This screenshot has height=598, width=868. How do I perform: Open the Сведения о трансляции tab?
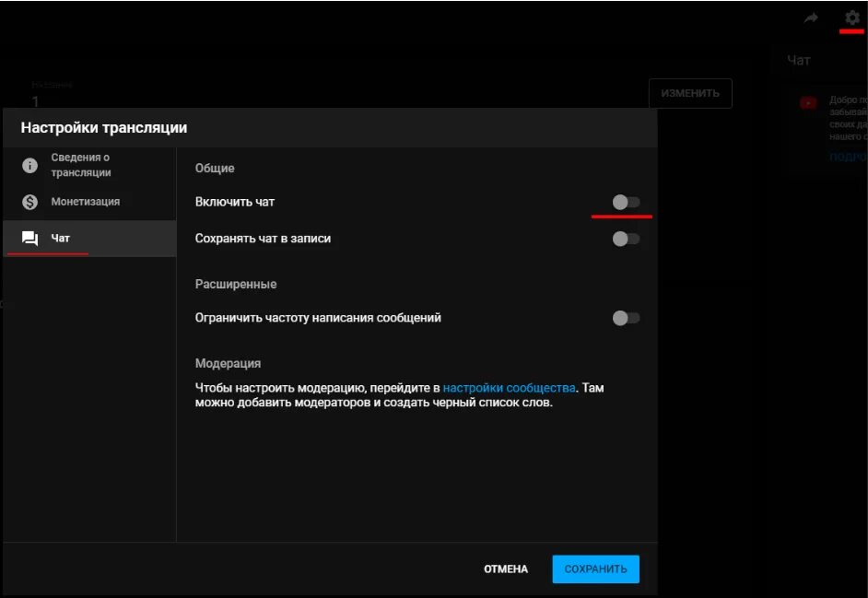pos(88,165)
